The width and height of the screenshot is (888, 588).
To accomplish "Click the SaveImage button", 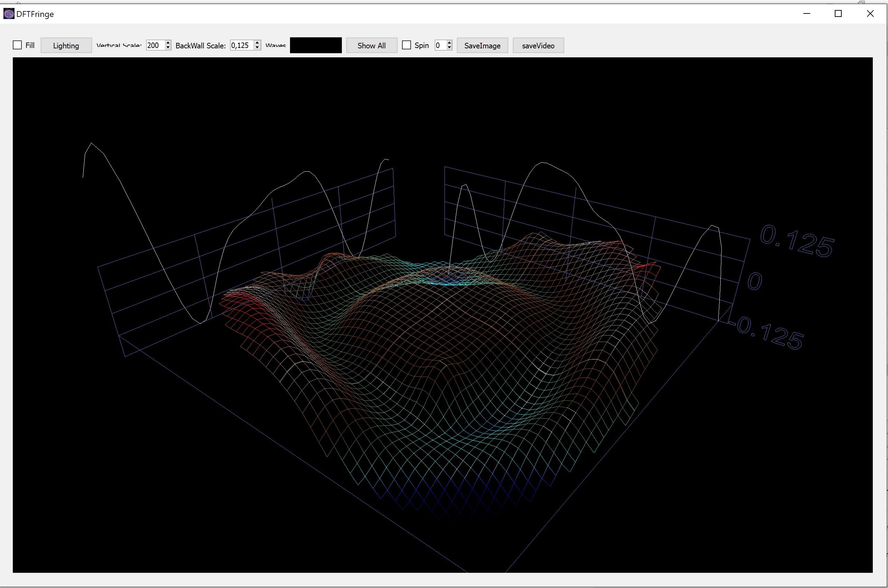I will [x=482, y=45].
